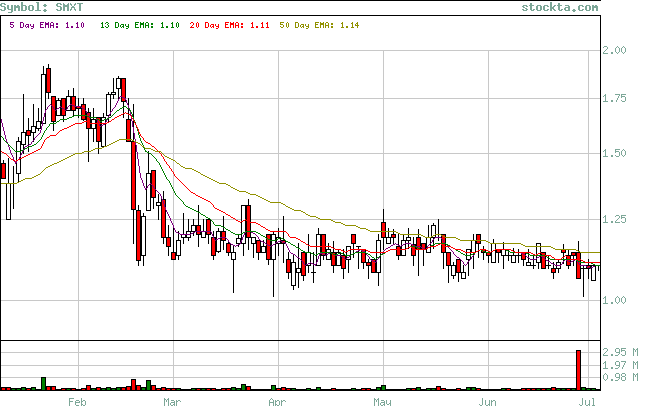Click the Feb month label
This screenshot has width=655, height=406.
[x=77, y=401]
